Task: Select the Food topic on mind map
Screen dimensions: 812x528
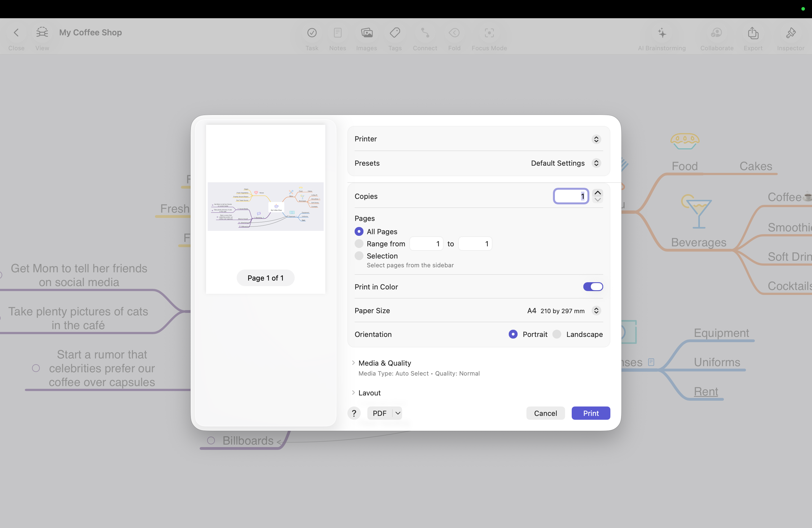Action: click(684, 166)
